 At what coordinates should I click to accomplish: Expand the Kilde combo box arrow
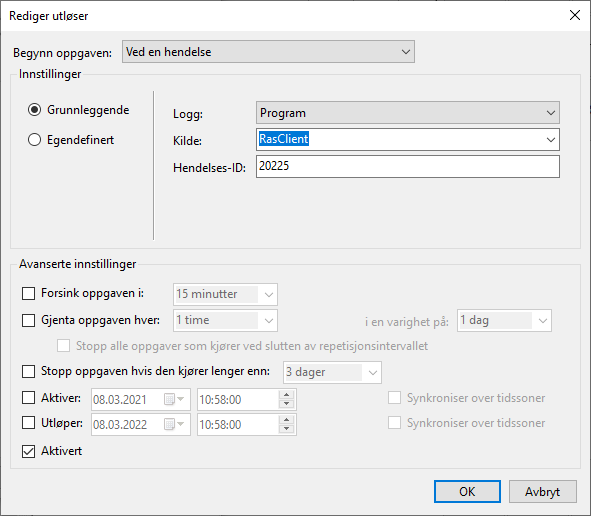click(x=551, y=140)
